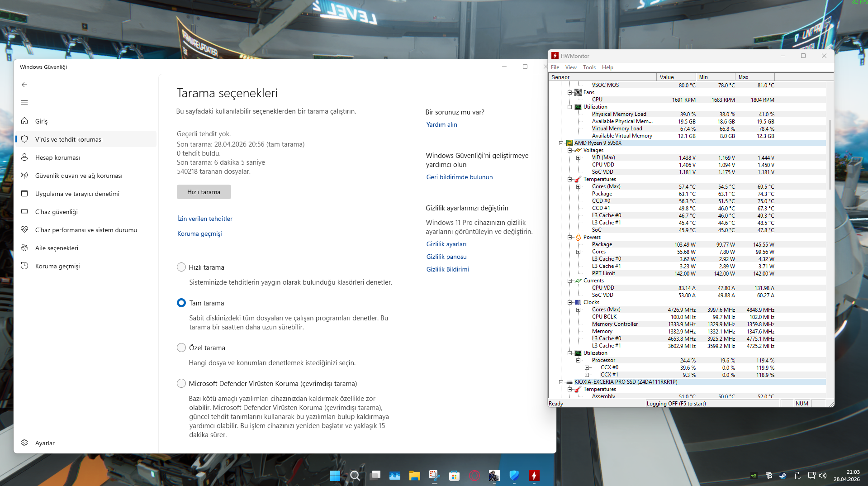The height and width of the screenshot is (486, 868).
Task: Open the Koruma geçmişi clock icon in sidebar
Action: pos(24,266)
